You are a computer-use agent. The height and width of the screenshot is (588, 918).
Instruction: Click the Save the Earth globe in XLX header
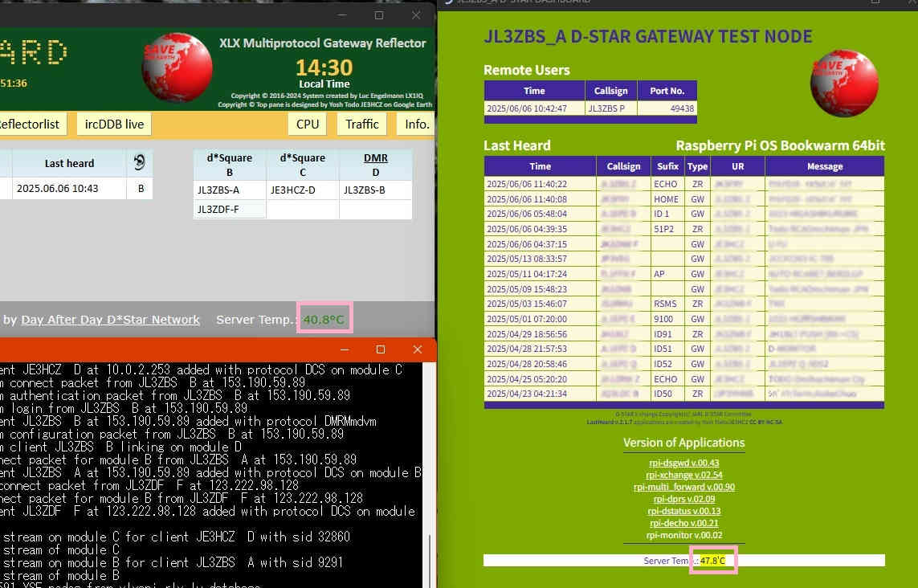pos(177,68)
